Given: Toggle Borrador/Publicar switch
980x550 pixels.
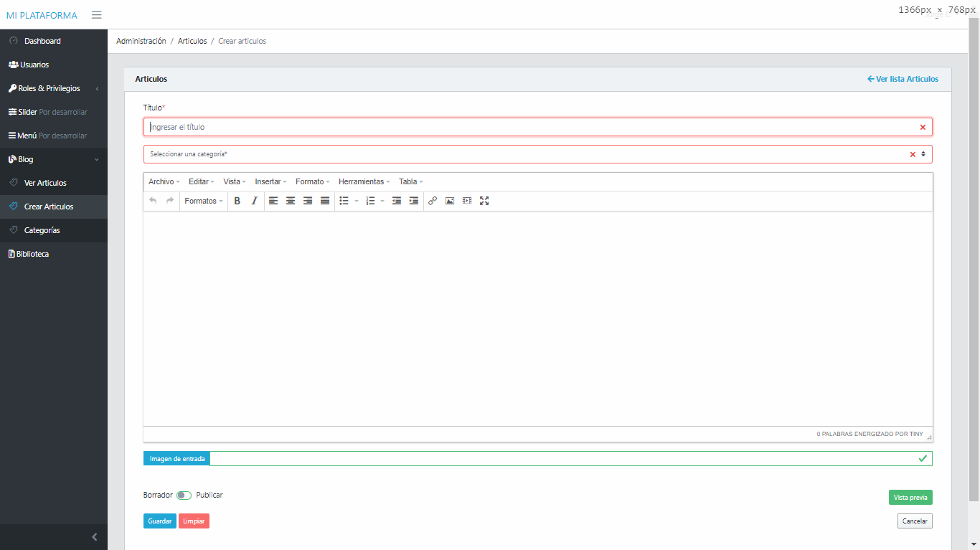Looking at the screenshot, I should pos(184,496).
